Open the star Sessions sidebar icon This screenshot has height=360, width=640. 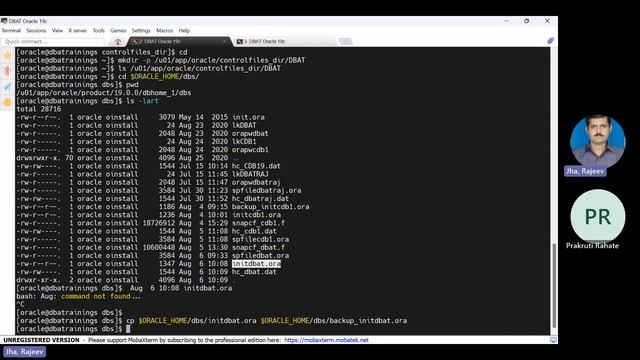[7, 56]
